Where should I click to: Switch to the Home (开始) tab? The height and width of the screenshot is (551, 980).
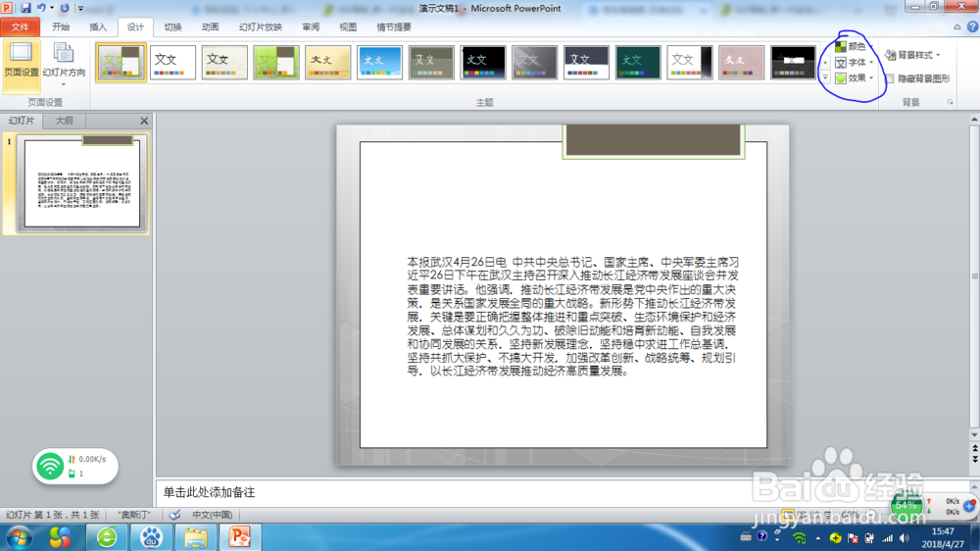61,26
